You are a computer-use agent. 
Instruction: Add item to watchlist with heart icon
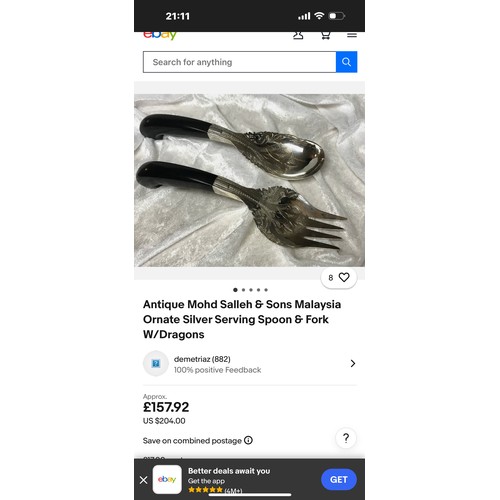[x=344, y=277]
